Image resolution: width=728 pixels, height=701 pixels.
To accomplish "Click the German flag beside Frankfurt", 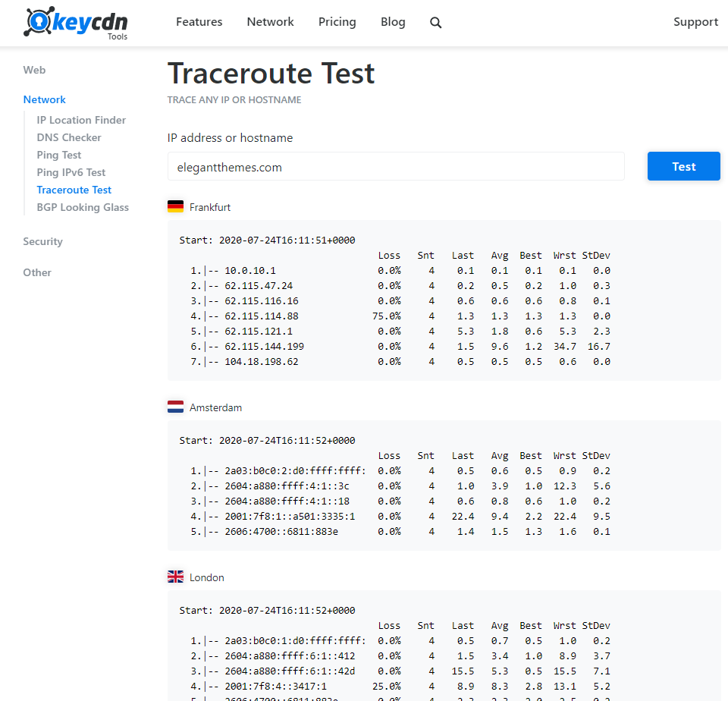I will click(x=175, y=206).
